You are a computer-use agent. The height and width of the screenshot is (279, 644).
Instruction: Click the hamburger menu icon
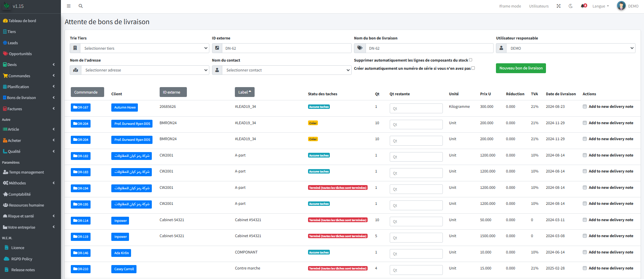(69, 6)
